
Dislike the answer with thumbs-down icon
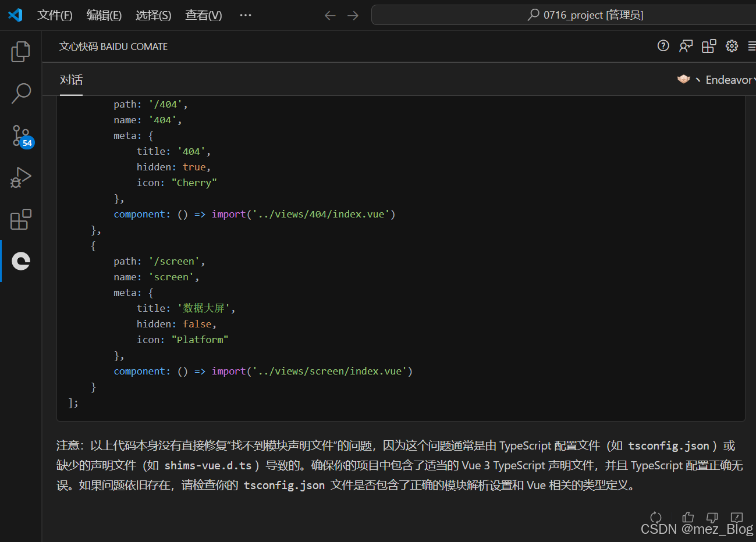point(712,517)
